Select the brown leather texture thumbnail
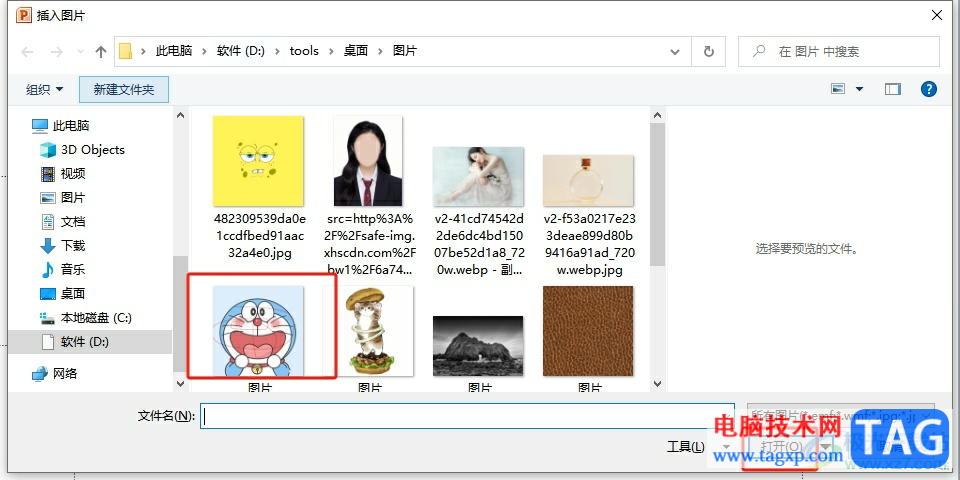This screenshot has width=960, height=480. (x=588, y=331)
